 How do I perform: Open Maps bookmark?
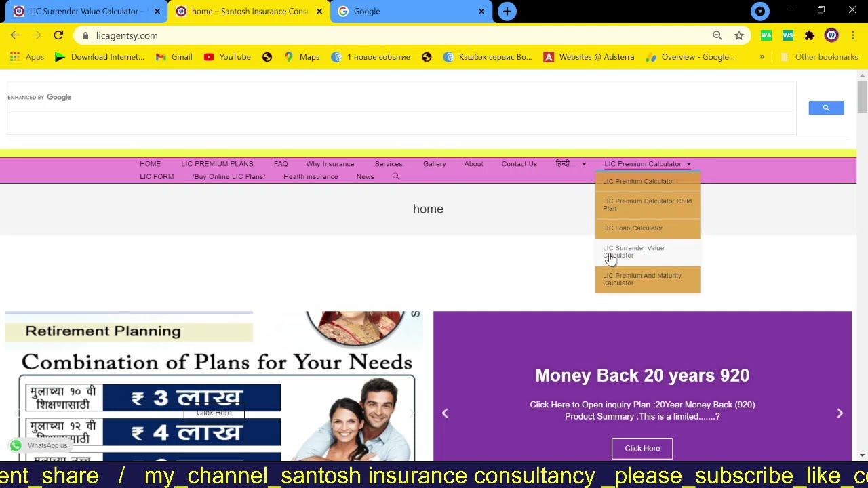coord(302,57)
